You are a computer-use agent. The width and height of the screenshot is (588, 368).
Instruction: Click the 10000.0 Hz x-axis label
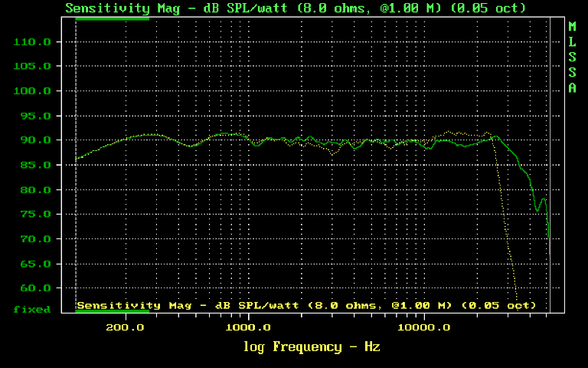(424, 327)
